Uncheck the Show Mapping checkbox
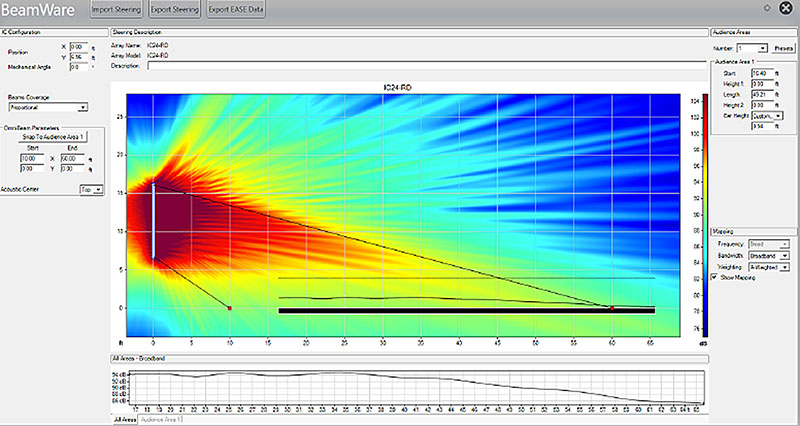This screenshot has width=800, height=426. [x=714, y=277]
